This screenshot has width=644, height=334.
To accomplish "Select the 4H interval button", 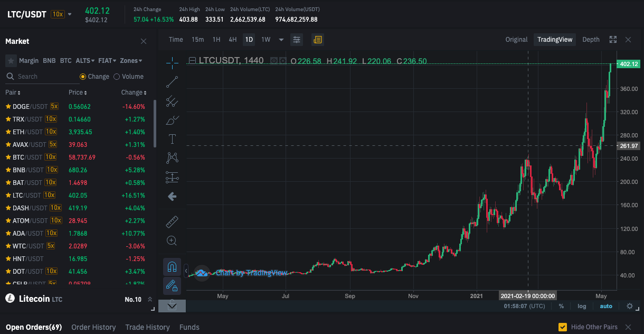I will (232, 40).
